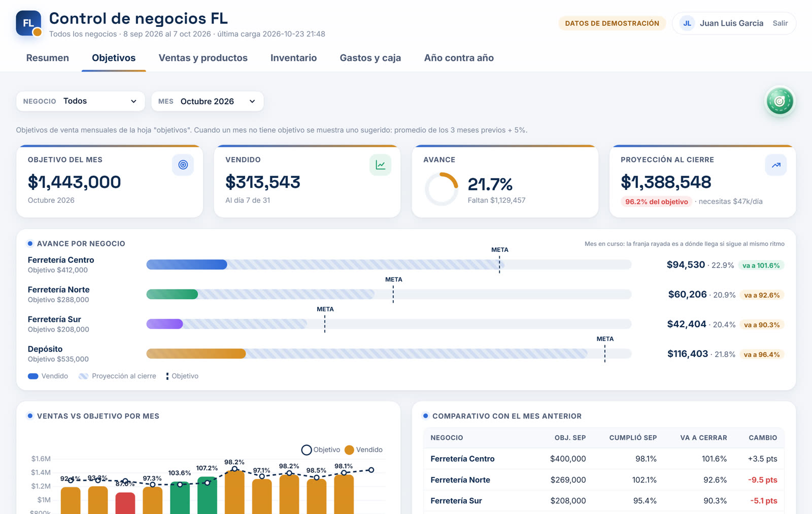Go to the Inventario tab
The width and height of the screenshot is (812, 514).
tap(293, 58)
